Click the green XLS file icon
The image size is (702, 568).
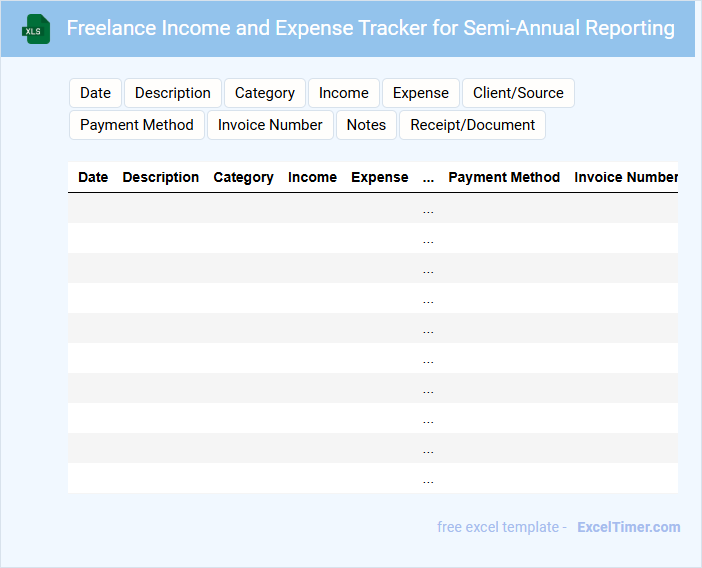pos(36,29)
